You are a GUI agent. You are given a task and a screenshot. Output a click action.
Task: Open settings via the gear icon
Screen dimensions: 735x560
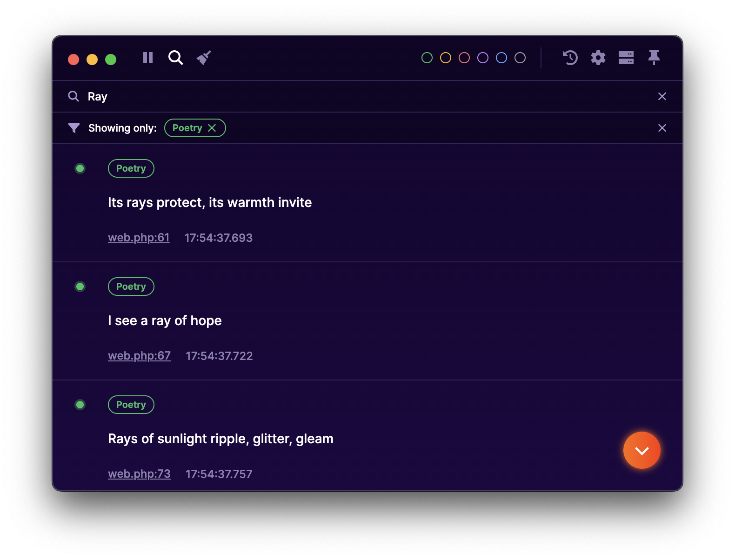pyautogui.click(x=598, y=58)
